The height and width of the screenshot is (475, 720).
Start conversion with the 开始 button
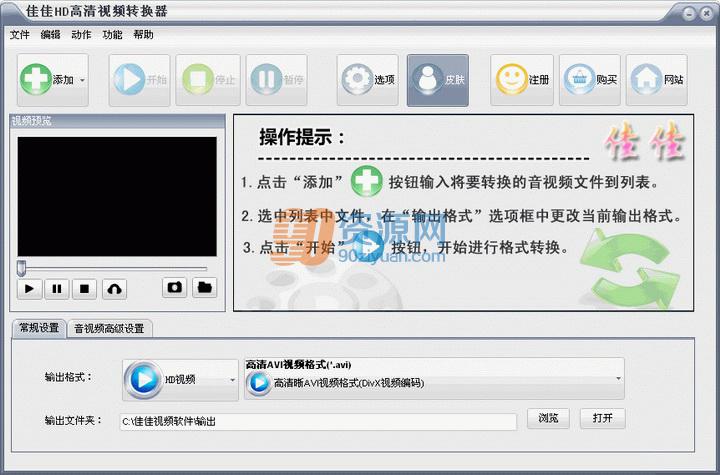coord(140,80)
